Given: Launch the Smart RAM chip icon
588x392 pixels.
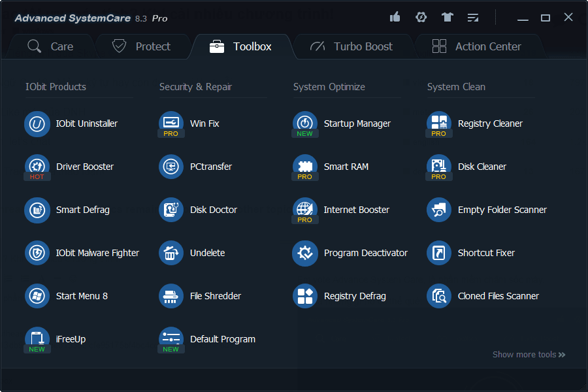Looking at the screenshot, I should [305, 167].
